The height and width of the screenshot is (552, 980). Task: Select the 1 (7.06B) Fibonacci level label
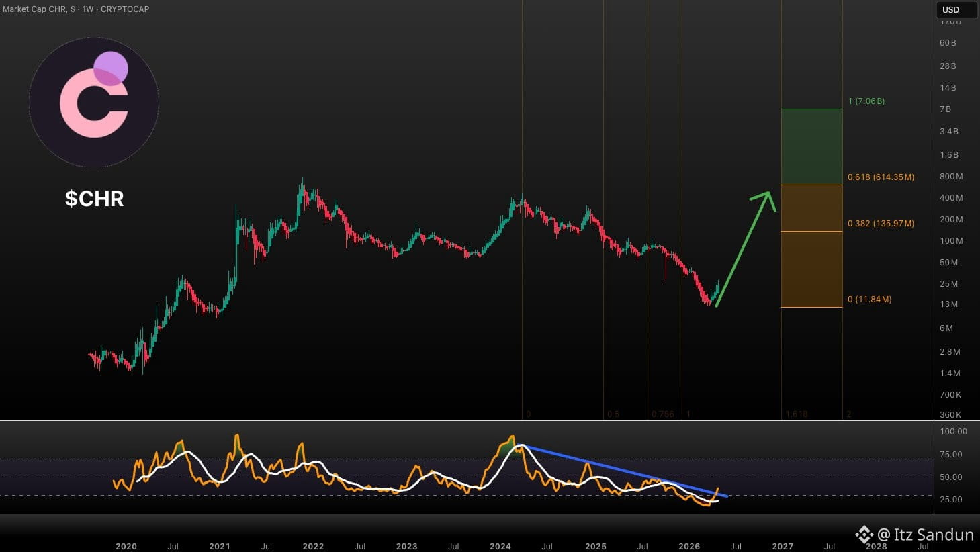click(866, 101)
